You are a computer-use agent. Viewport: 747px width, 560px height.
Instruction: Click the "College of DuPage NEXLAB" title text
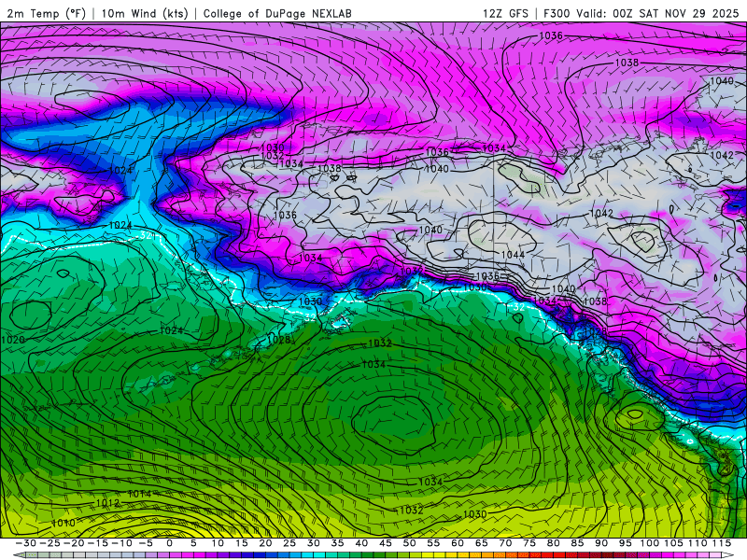(277, 13)
